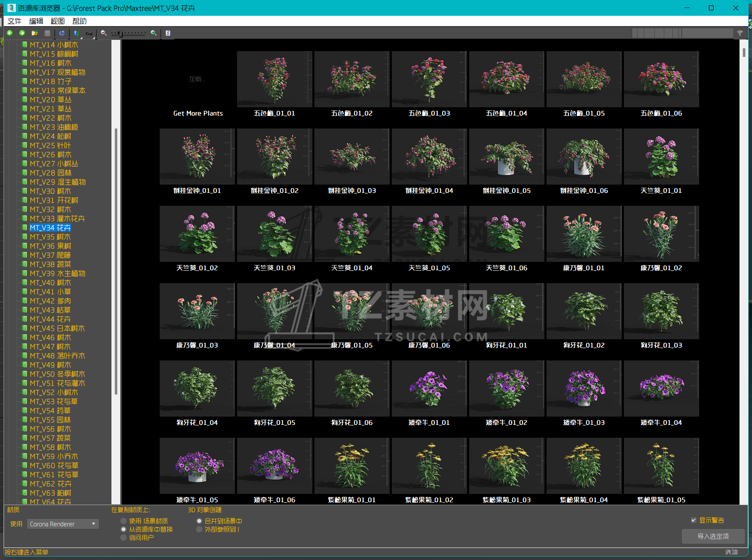752x560 pixels.
Task: Open the MT_V33 灌木花卉 folder
Action: [x=57, y=219]
